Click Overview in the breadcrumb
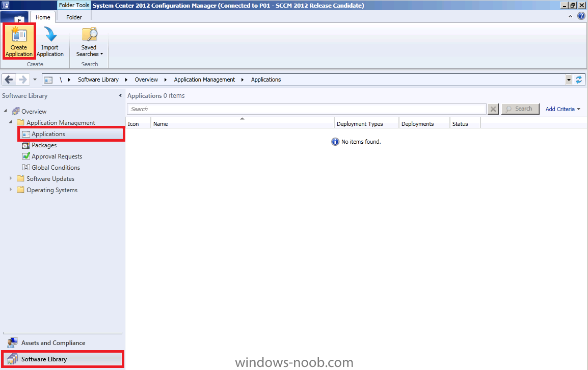The image size is (588, 370). tap(146, 80)
